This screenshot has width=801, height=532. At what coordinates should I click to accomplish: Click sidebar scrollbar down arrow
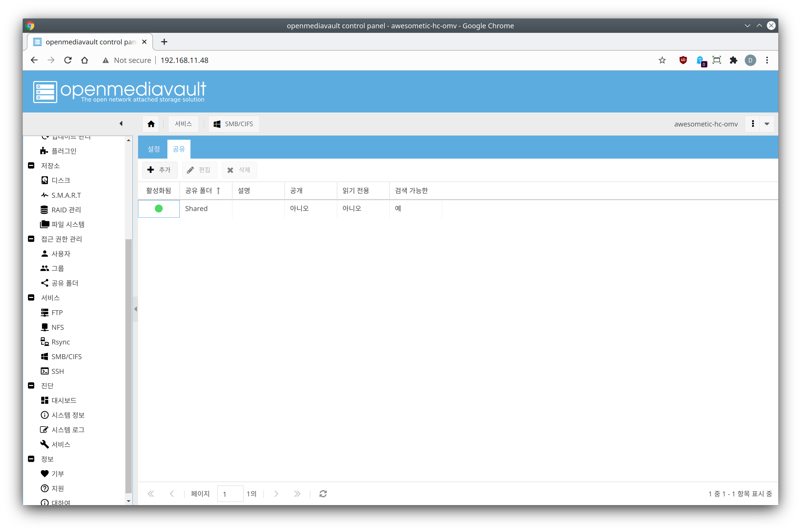[129, 501]
